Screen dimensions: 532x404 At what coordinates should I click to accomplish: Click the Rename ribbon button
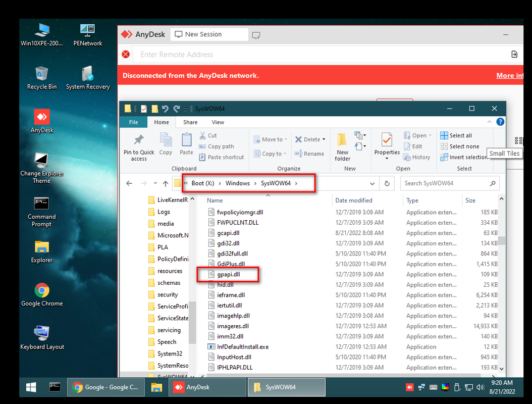tap(309, 154)
